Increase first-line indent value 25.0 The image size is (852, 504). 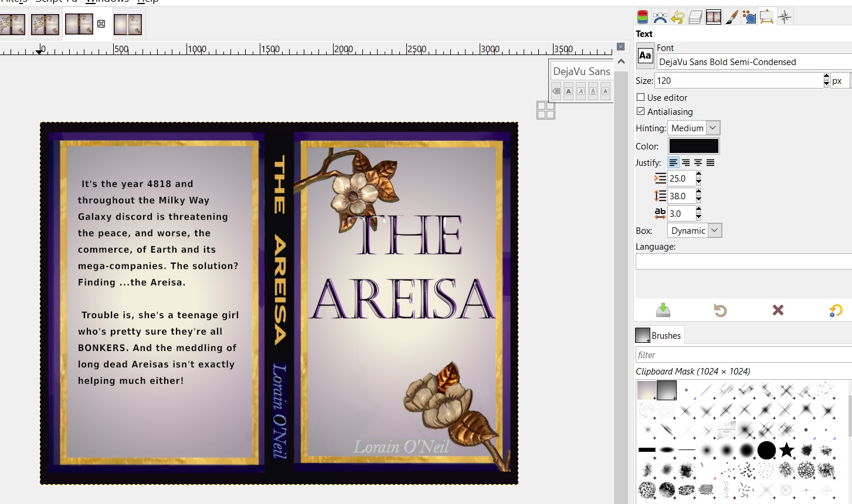tap(699, 175)
